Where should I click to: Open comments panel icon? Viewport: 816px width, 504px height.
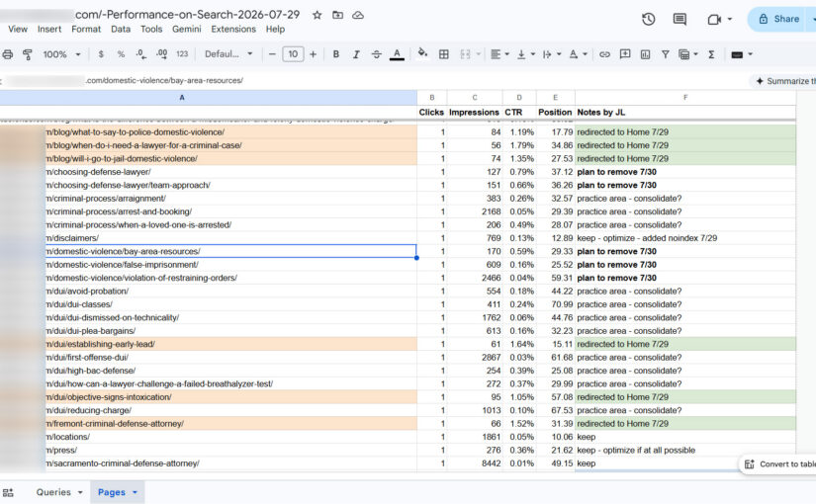pyautogui.click(x=680, y=19)
